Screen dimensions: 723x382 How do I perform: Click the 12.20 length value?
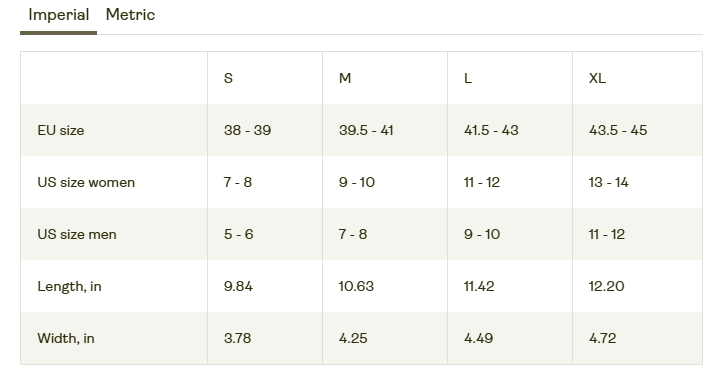point(606,286)
